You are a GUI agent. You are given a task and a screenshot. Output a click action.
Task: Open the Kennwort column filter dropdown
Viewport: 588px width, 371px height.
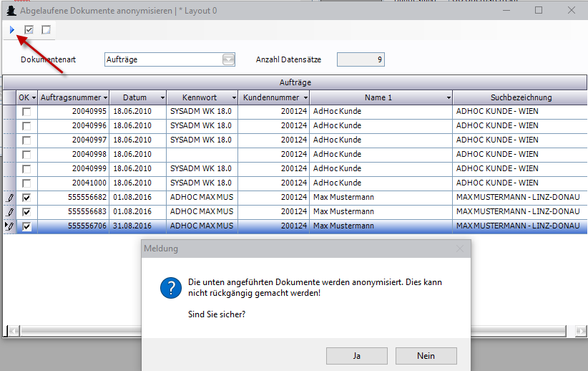[233, 97]
